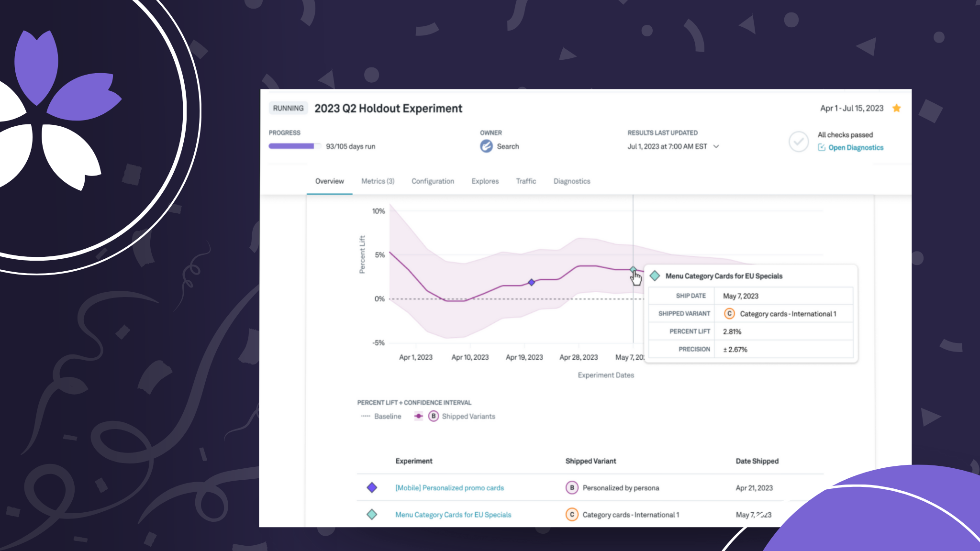Click the Open Diagnostics external link icon
The image size is (980, 551).
[822, 147]
